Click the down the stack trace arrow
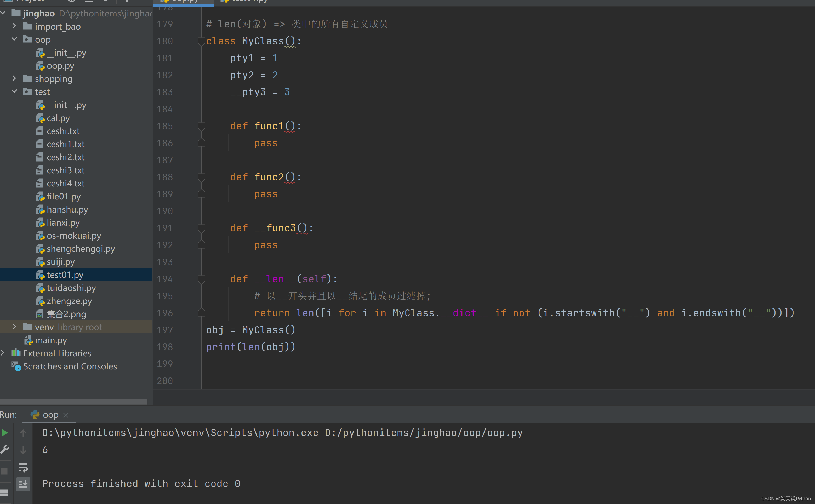This screenshot has height=504, width=815. click(x=23, y=450)
